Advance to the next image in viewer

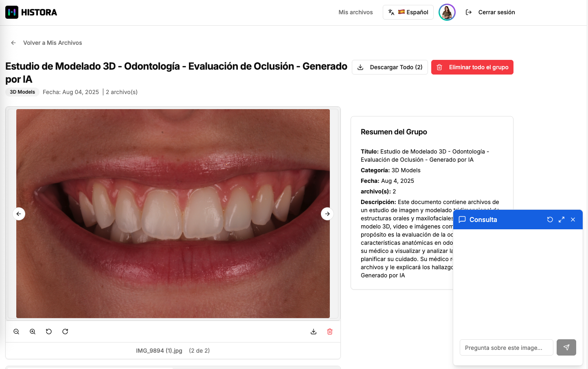pyautogui.click(x=327, y=214)
